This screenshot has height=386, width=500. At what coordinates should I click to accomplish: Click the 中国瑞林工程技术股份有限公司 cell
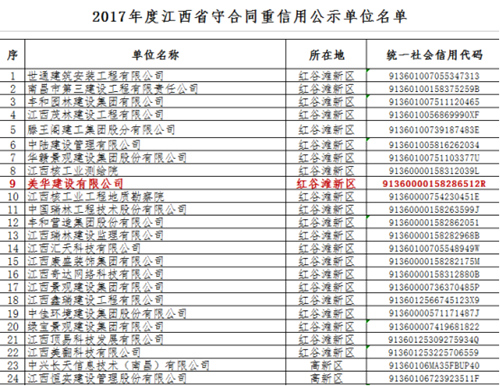tap(155, 209)
